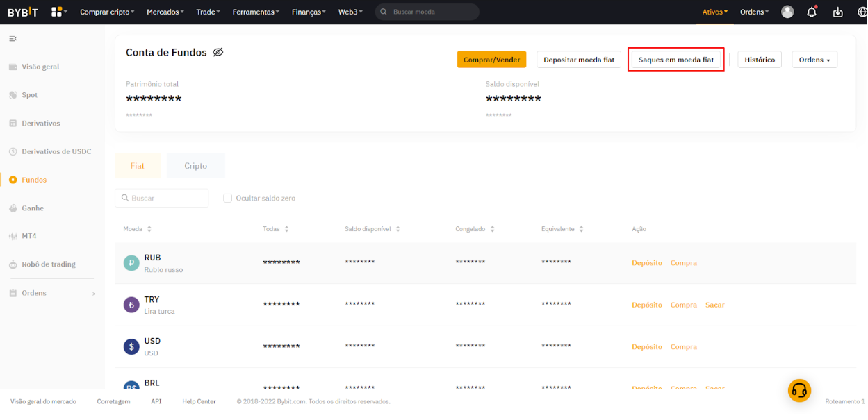Open the user profile avatar icon

point(787,12)
